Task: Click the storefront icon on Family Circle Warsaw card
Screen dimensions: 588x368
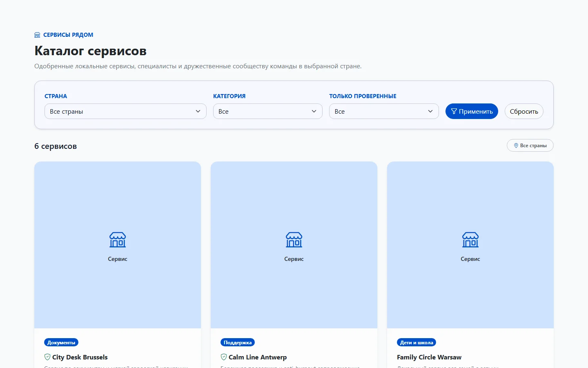Action: pyautogui.click(x=470, y=240)
